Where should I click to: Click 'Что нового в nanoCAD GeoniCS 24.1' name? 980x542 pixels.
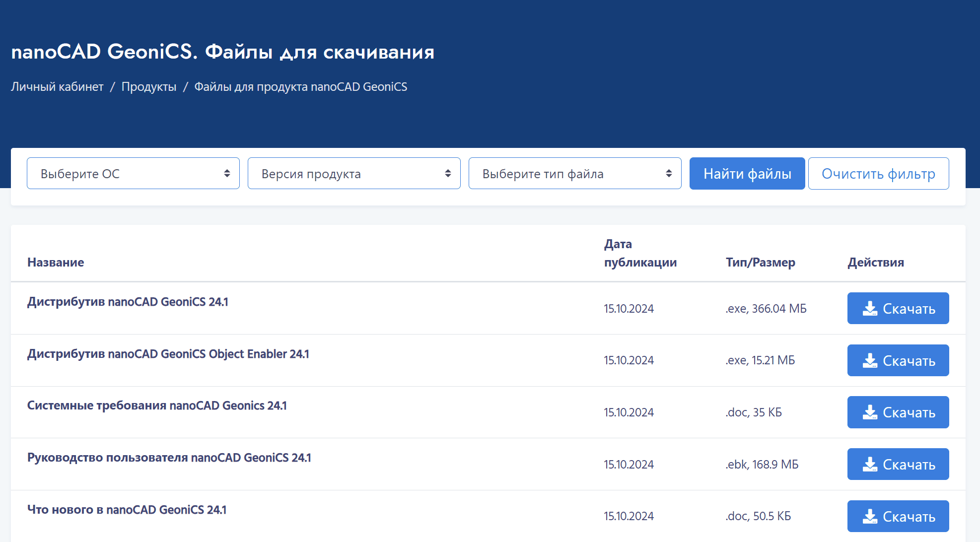coord(127,510)
